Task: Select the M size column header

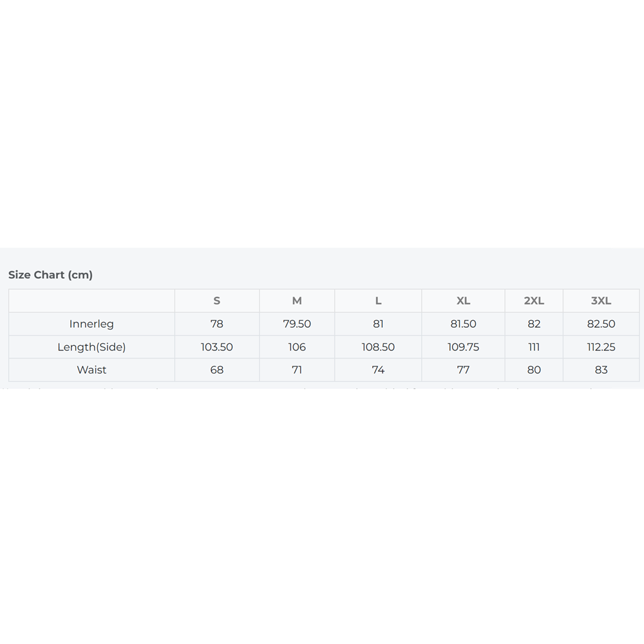Action: coord(297,301)
